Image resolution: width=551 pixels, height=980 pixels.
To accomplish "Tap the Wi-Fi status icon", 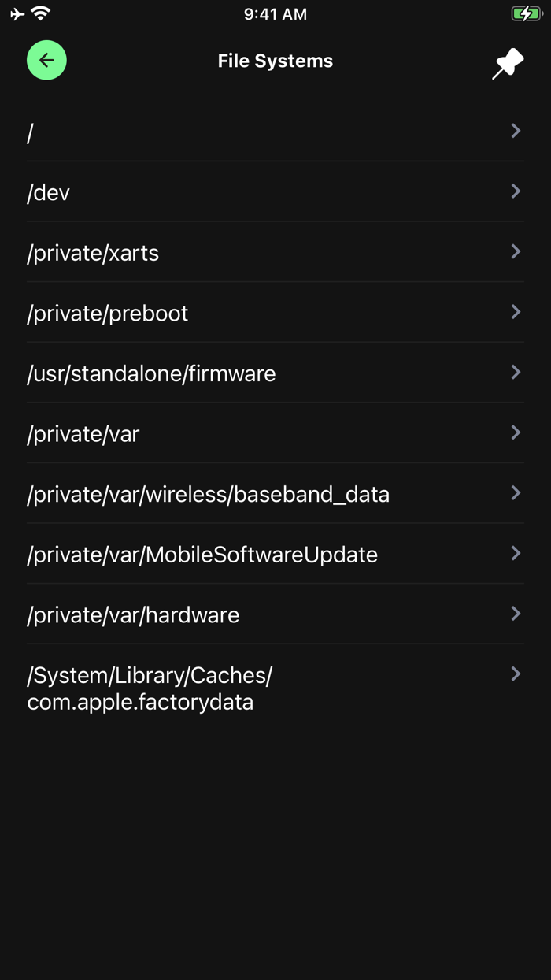I will click(x=41, y=13).
